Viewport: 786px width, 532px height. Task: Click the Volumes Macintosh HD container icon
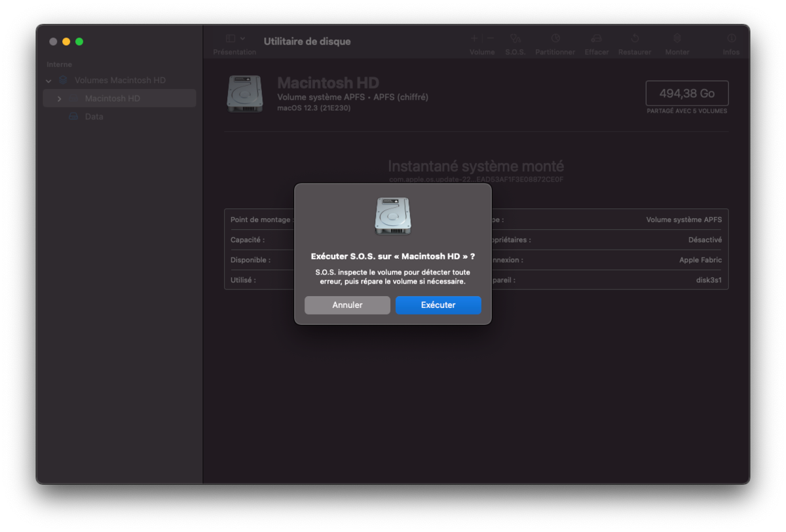click(64, 81)
